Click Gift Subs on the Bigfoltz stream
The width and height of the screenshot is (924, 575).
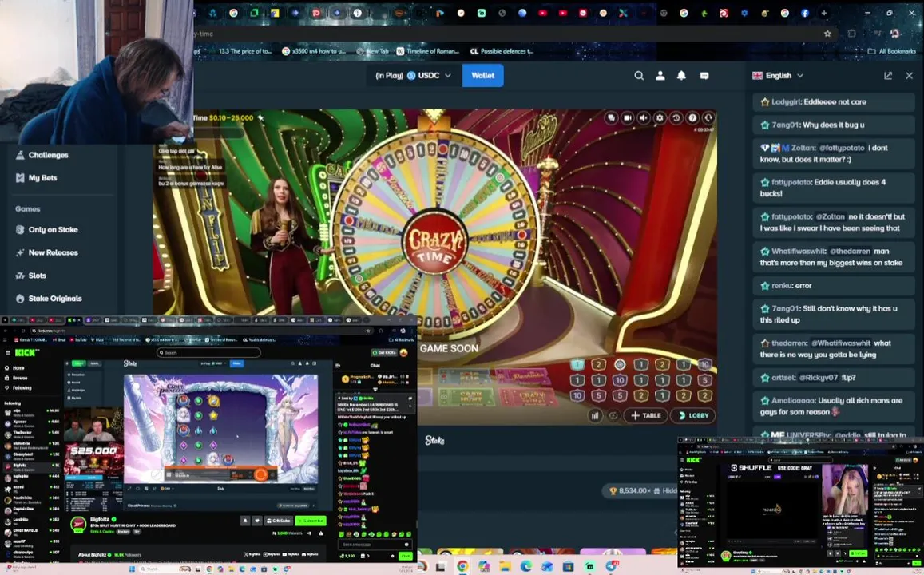[x=278, y=521]
